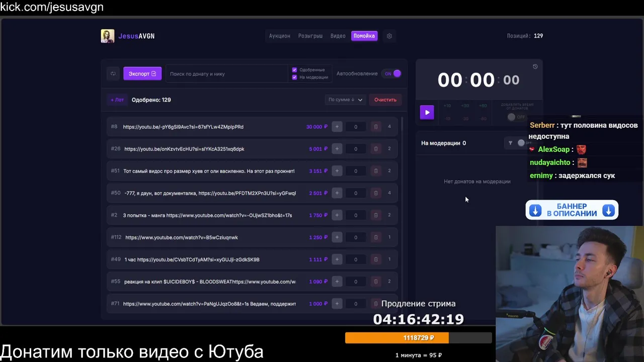The width and height of the screenshot is (644, 362).
Task: Open settings gear next to Помойка tab
Action: [389, 36]
